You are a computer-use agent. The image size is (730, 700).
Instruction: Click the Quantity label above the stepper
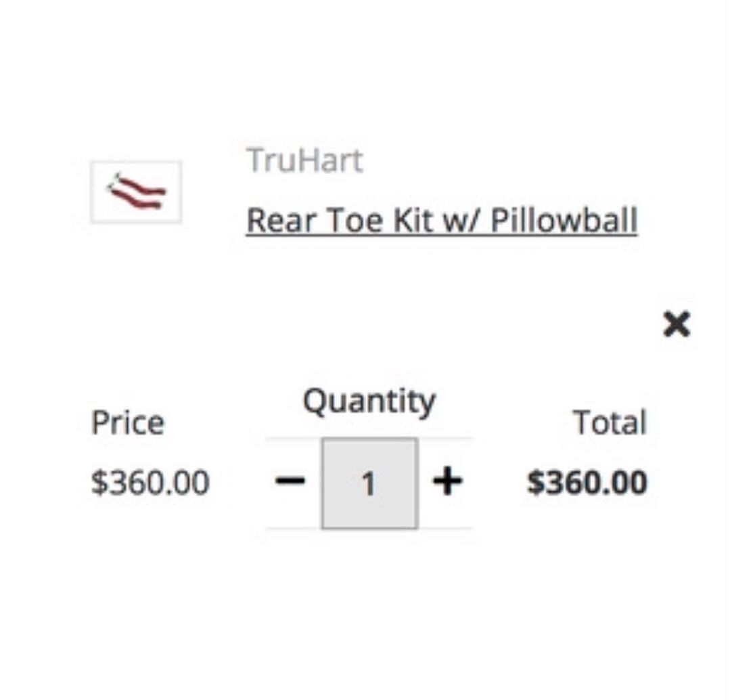tap(369, 402)
